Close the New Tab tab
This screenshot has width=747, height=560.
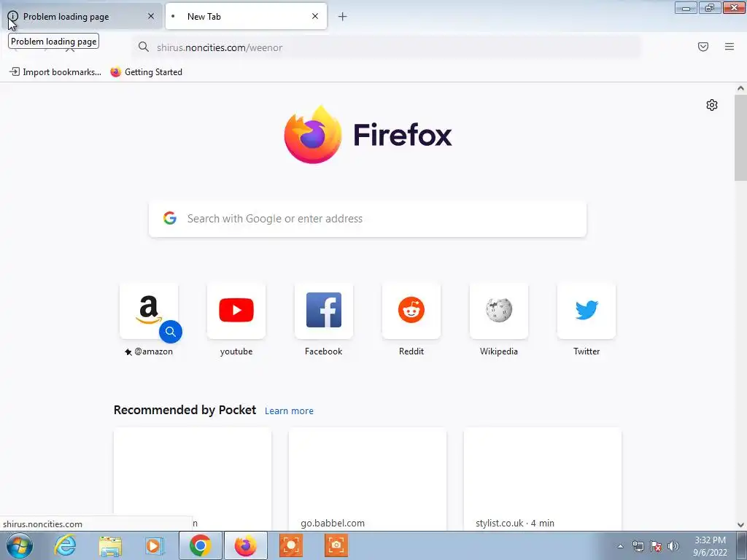(315, 16)
